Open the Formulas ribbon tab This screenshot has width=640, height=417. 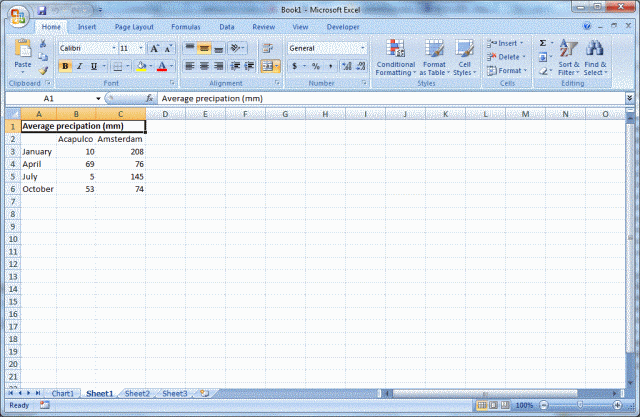click(186, 27)
